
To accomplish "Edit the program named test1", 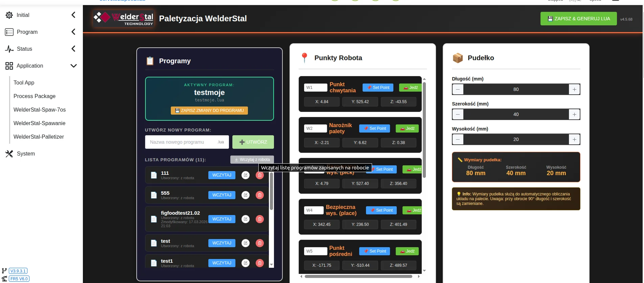I will coord(246,263).
